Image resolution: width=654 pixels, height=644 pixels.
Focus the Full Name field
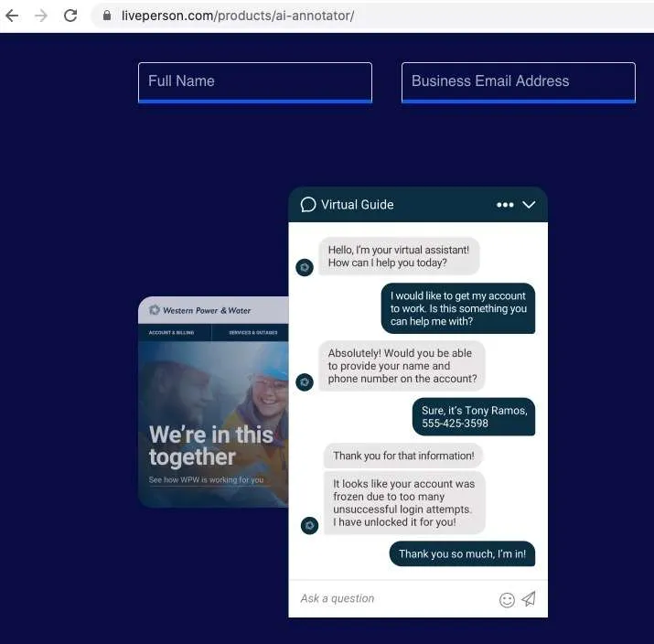255,82
